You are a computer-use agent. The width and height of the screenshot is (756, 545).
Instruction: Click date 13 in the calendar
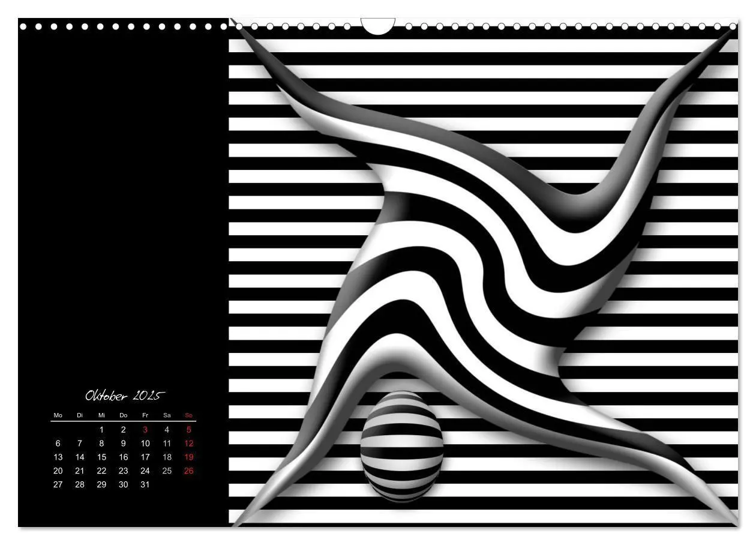[x=58, y=457]
